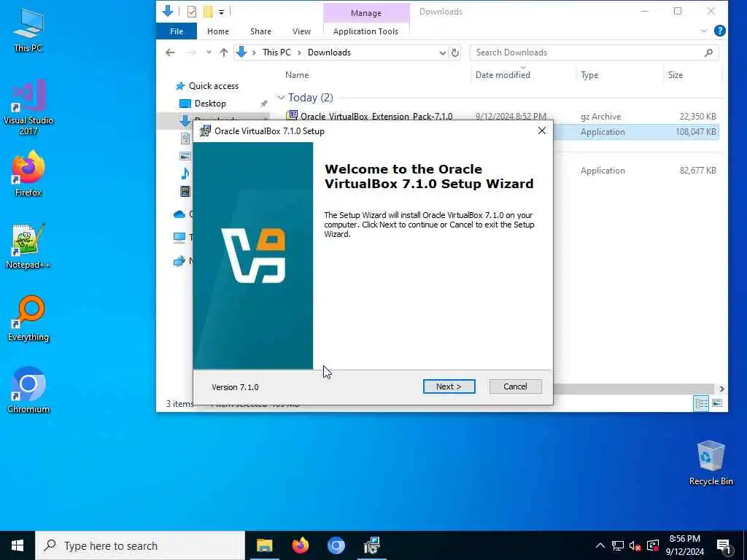Open Firefox desktop shortcut
747x560 pixels.
tap(28, 174)
